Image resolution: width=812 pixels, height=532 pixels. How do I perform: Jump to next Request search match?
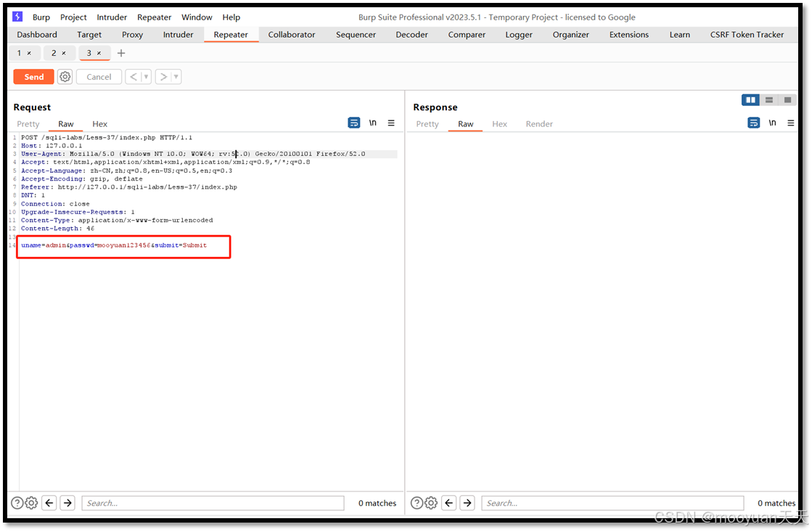coord(67,502)
